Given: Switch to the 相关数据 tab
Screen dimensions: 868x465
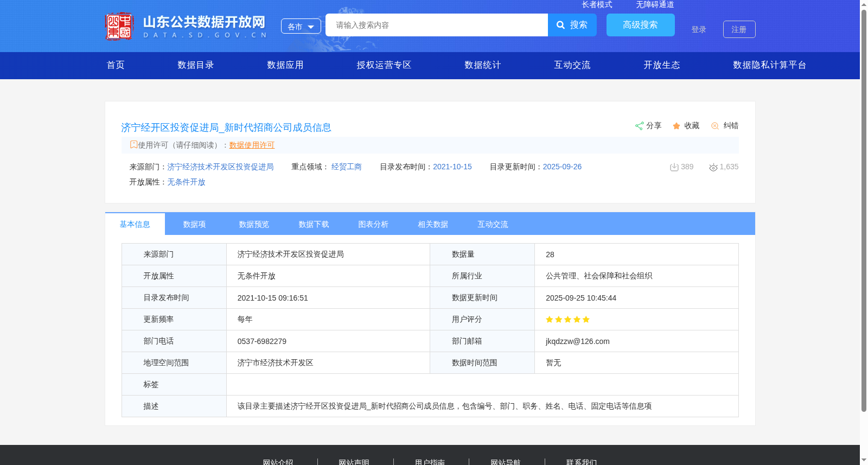Looking at the screenshot, I should click(433, 224).
